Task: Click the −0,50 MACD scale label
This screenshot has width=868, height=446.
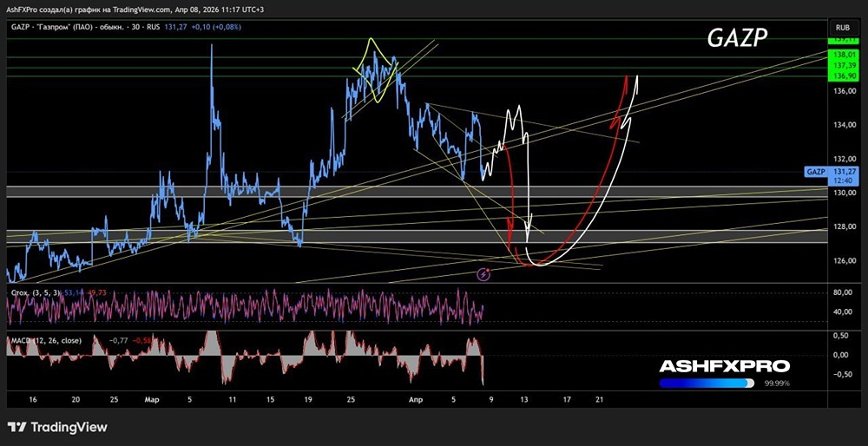Action: click(844, 374)
